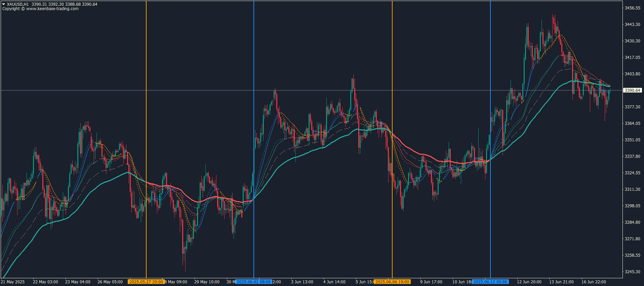Click the Copyright www.keenbase-trading.com text

40,9
